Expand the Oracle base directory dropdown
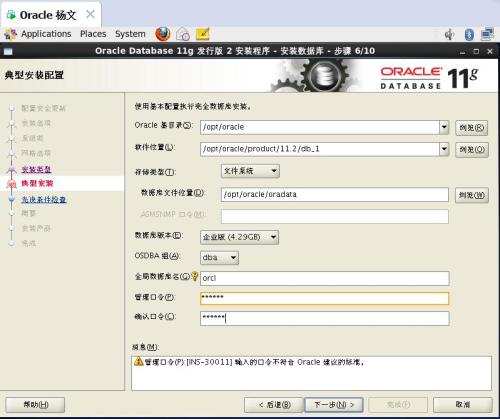This screenshot has width=500, height=419. tap(444, 127)
